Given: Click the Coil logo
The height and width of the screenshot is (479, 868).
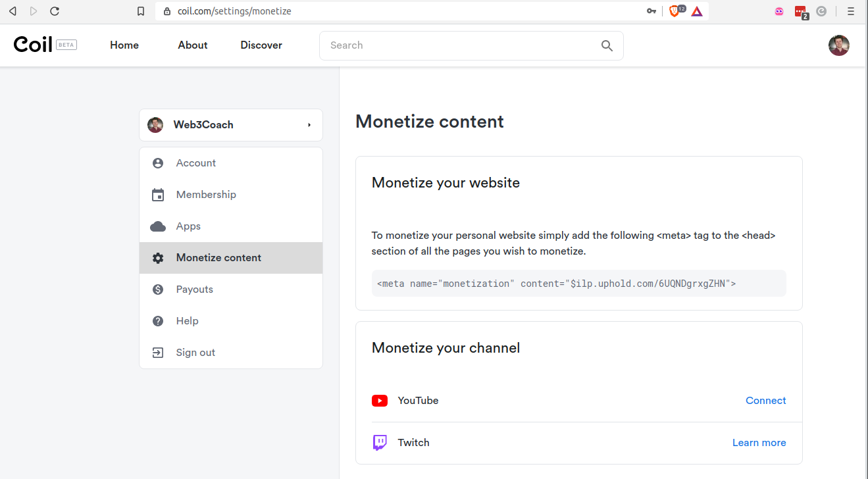Looking at the screenshot, I should (33, 45).
